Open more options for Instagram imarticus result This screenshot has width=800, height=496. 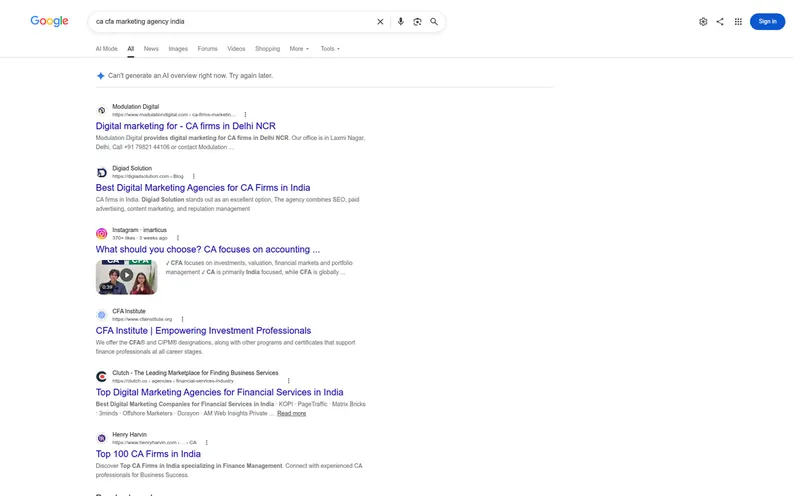pyautogui.click(x=178, y=238)
